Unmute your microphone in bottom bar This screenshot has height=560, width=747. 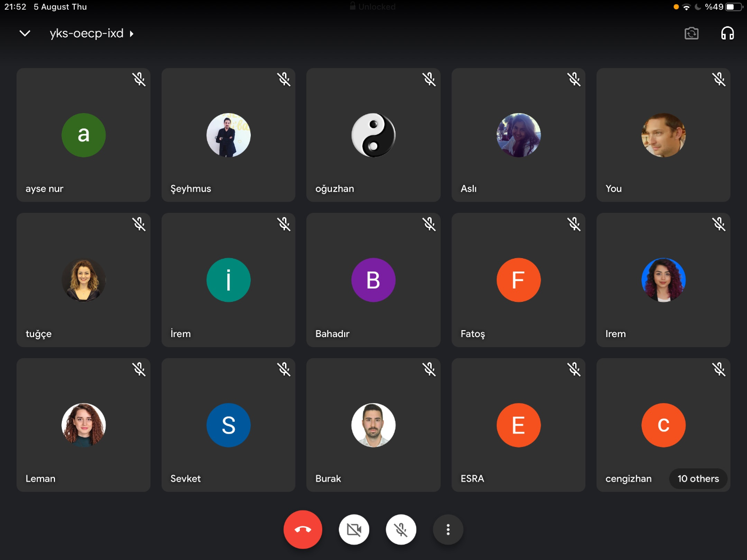(x=401, y=530)
